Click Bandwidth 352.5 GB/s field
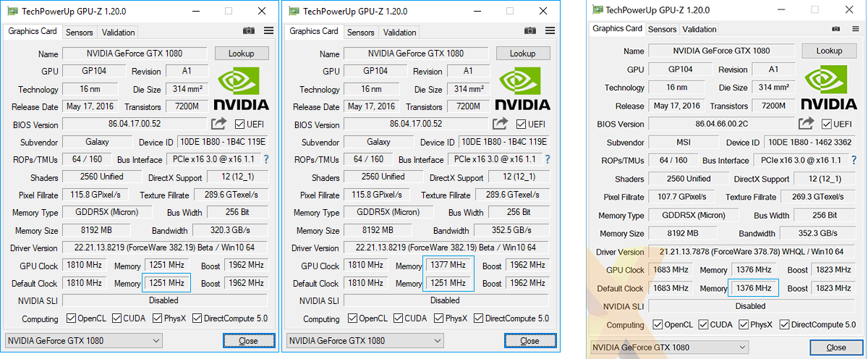The image size is (868, 359). [512, 230]
